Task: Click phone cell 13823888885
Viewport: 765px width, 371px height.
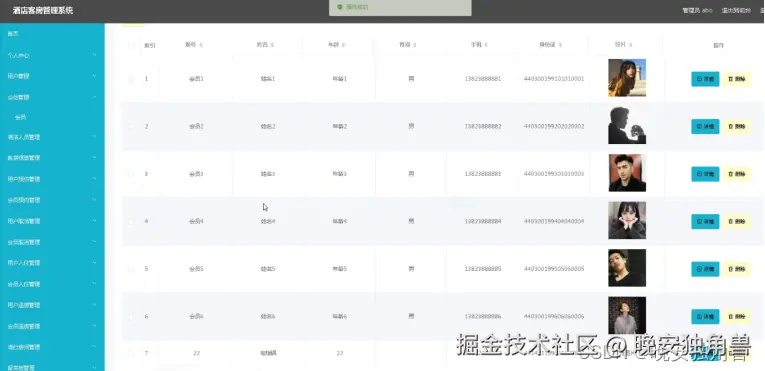Action: [483, 269]
